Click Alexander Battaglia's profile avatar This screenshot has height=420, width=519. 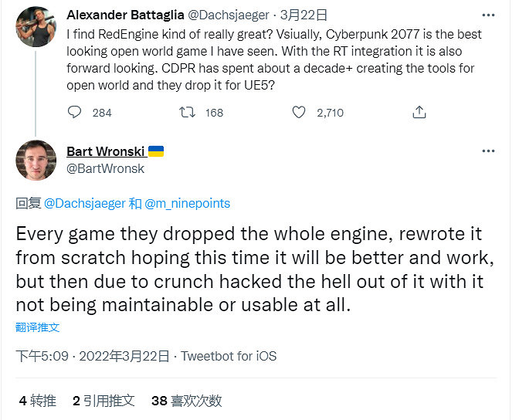(x=36, y=27)
